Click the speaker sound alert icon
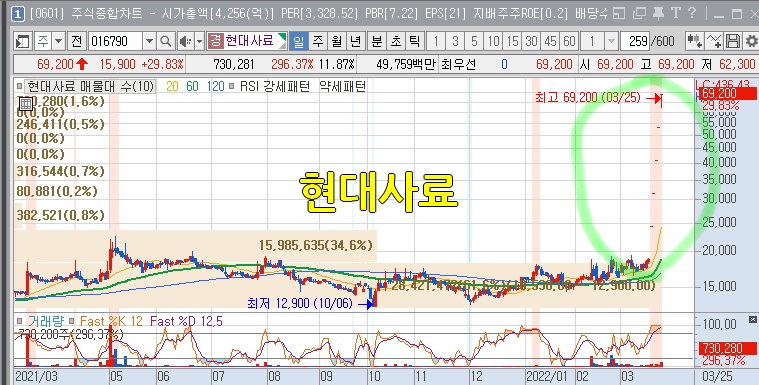The width and height of the screenshot is (759, 385). click(x=185, y=42)
